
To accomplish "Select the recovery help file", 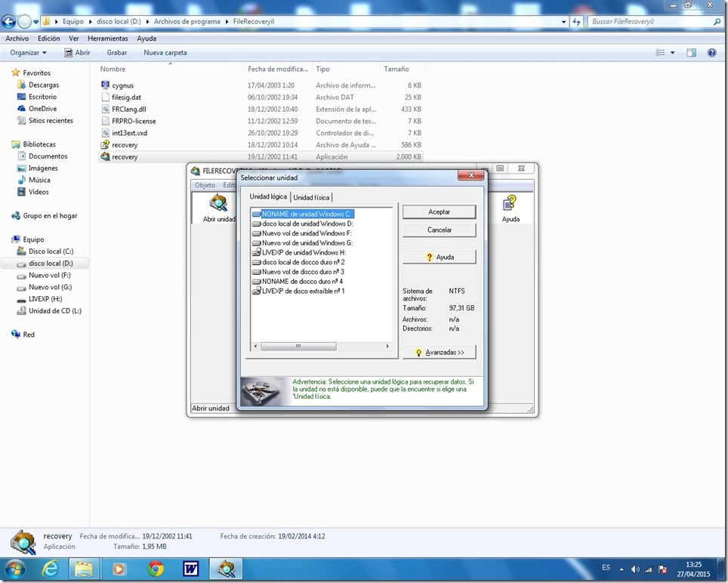I will (x=261, y=145).
